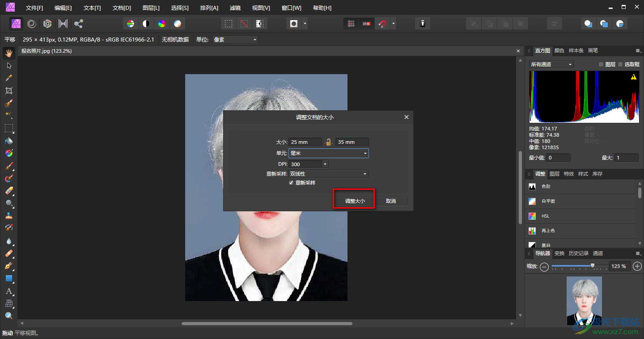Image resolution: width=644 pixels, height=339 pixels.
Task: Select the Rectangle shape tool
Action: (x=8, y=278)
